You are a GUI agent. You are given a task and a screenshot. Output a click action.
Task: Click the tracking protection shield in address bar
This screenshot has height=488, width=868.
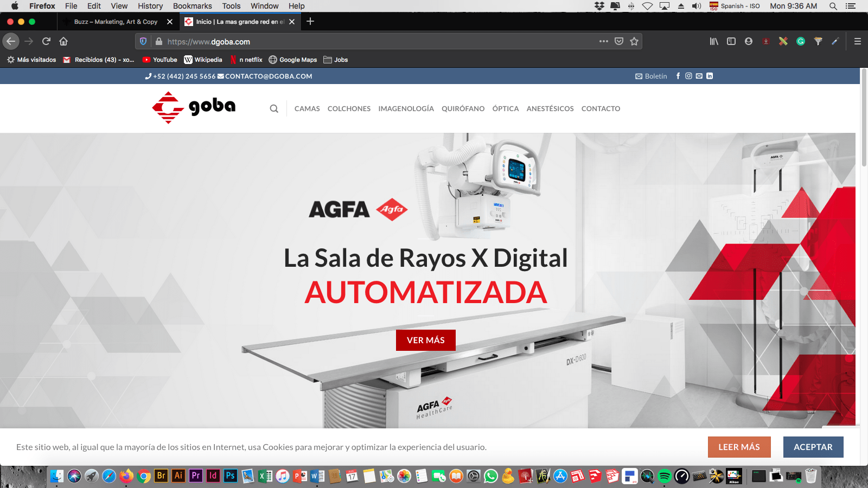click(x=142, y=41)
